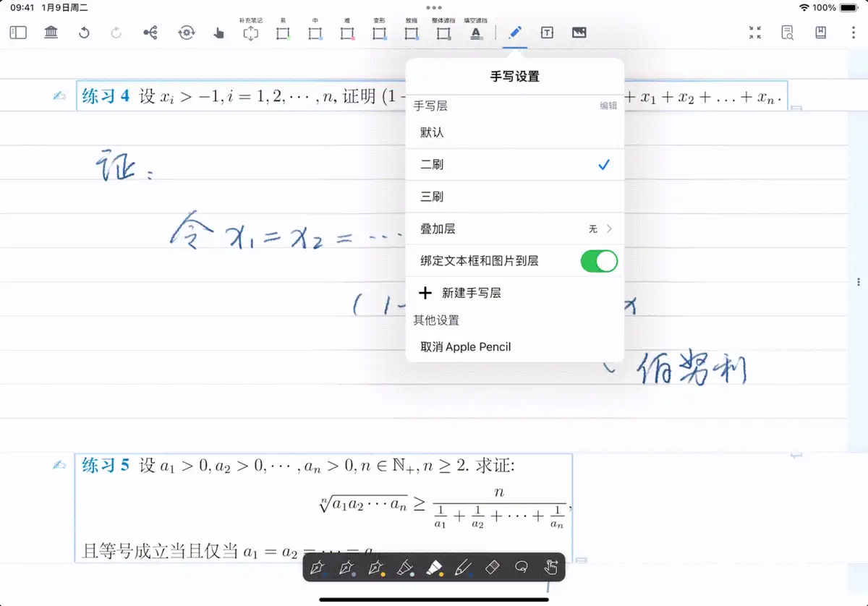This screenshot has height=606, width=868.
Task: Select the filled highlighter with yellow dot
Action: click(x=435, y=568)
